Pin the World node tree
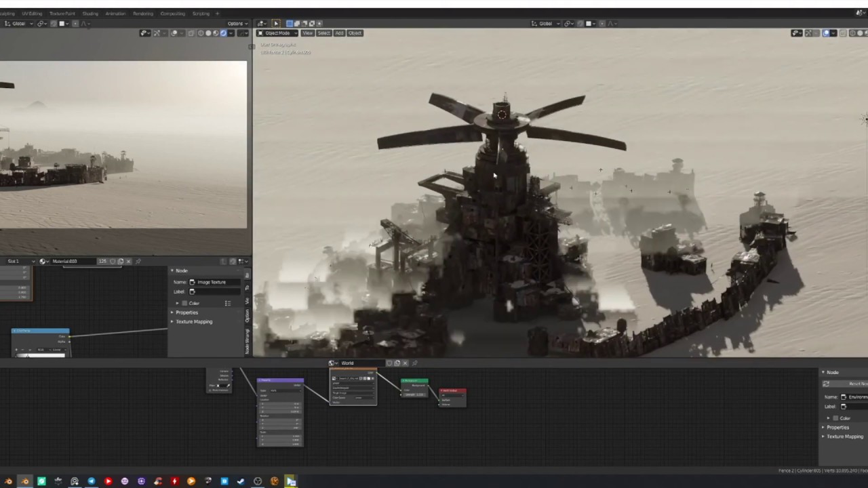868x488 pixels. tap(414, 363)
